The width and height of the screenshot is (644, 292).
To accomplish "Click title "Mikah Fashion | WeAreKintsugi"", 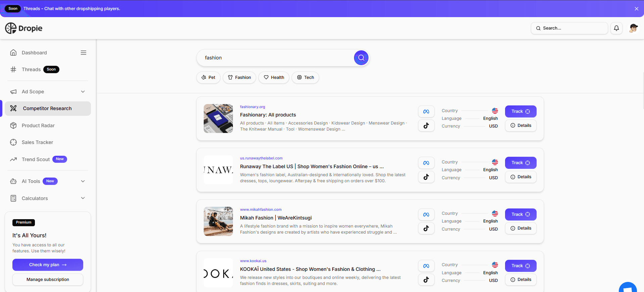I will point(276,218).
